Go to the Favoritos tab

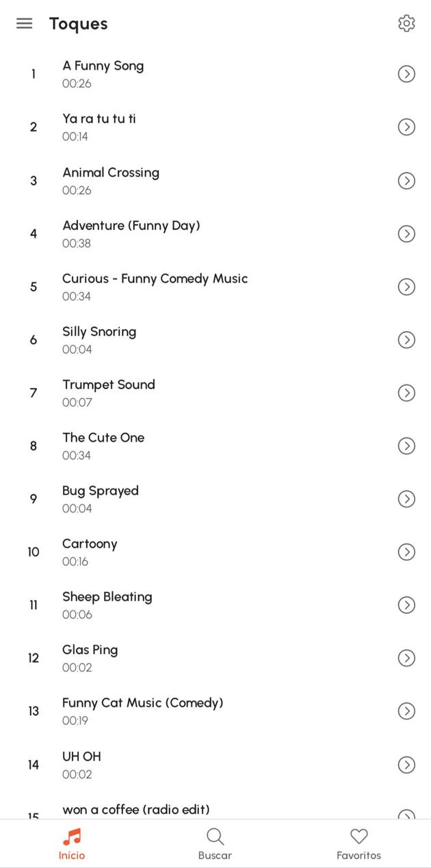(x=358, y=844)
